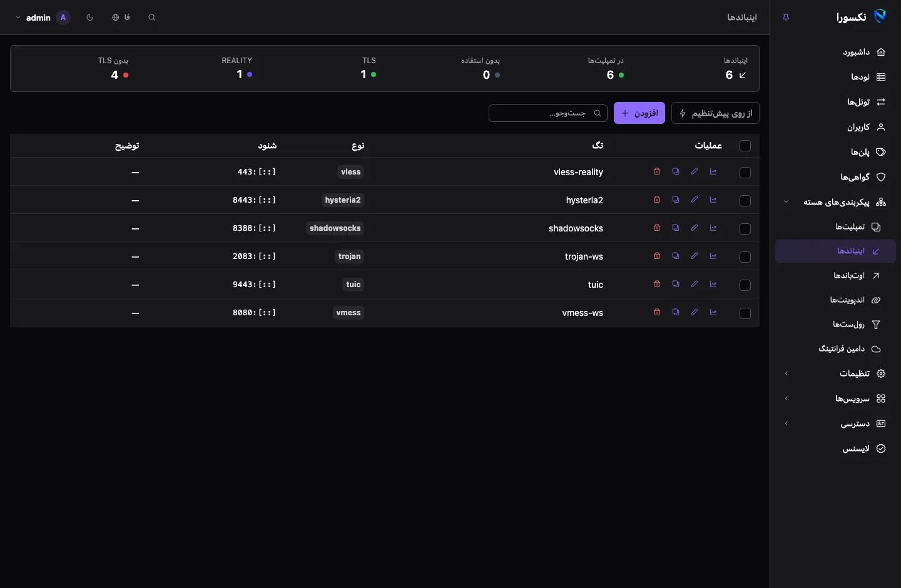Go to داشبورد in sidebar

[x=835, y=52]
